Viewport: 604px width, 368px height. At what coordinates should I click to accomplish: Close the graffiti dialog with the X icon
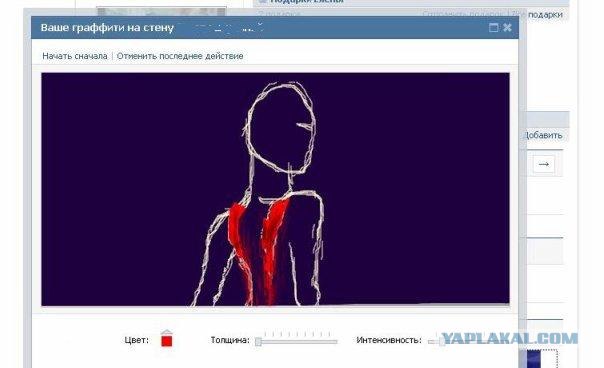tap(507, 27)
